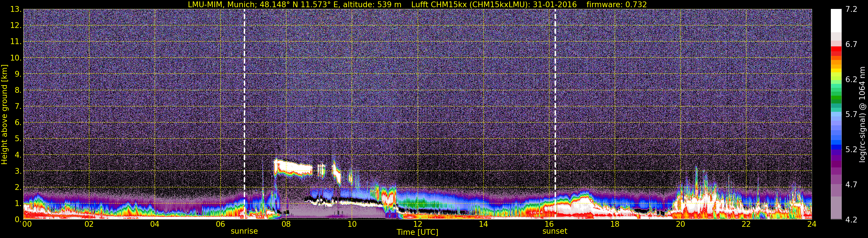This screenshot has height=238, width=868.
Task: Click the colorbar tick value 6.7
Action: [852, 44]
